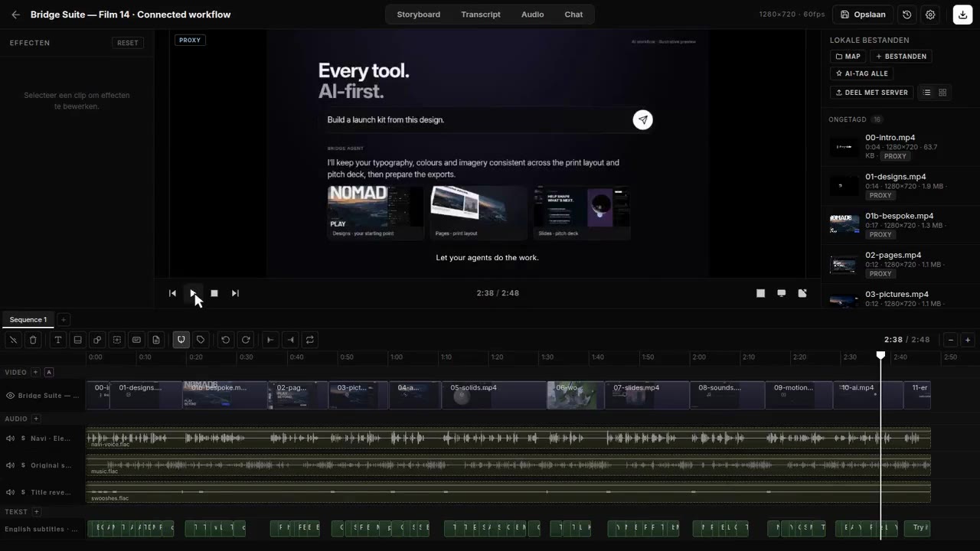Viewport: 980px width, 551px height.
Task: Click the link clips icon in timeline toolbar
Action: click(x=97, y=340)
